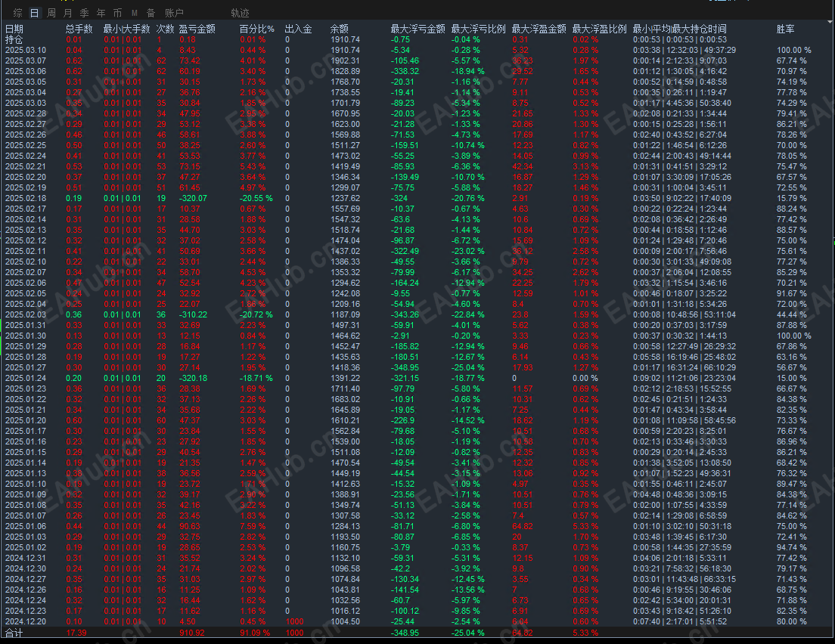Select the 17.39 total lots cell

point(76,633)
